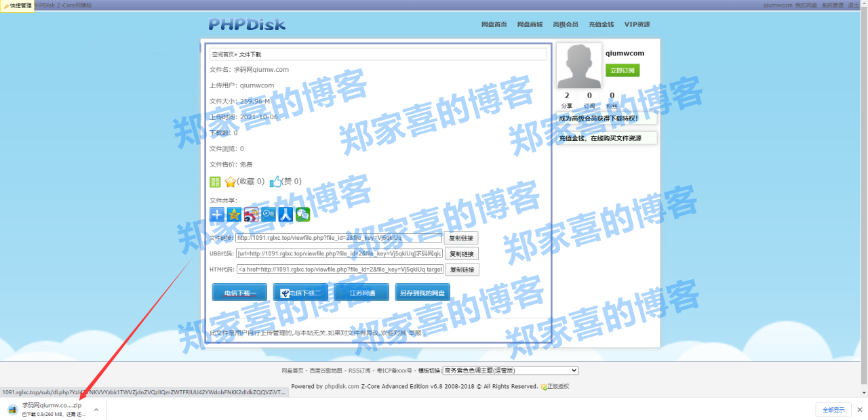
Task: Share file via the WeChat icon
Action: (302, 215)
